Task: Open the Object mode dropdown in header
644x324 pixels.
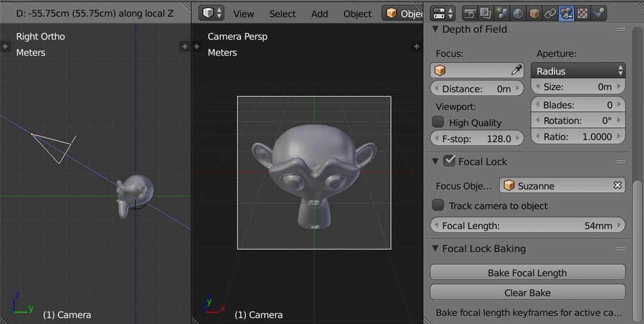Action: [403, 13]
